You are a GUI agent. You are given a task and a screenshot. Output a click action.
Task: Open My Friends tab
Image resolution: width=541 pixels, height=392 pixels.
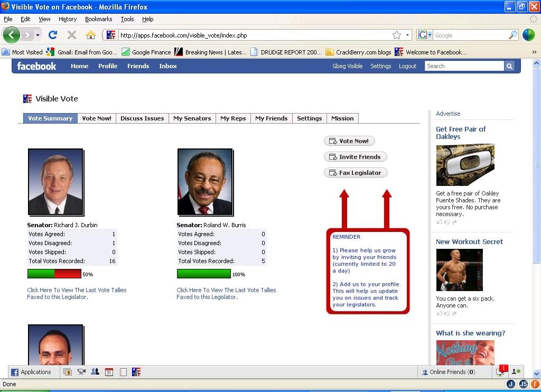pyautogui.click(x=272, y=118)
